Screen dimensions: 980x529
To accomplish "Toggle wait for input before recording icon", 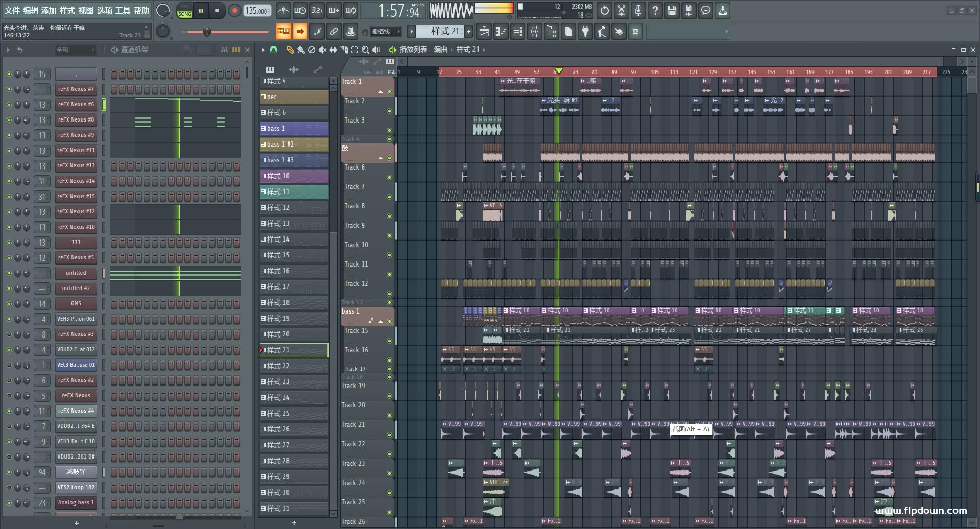I will 300,10.
